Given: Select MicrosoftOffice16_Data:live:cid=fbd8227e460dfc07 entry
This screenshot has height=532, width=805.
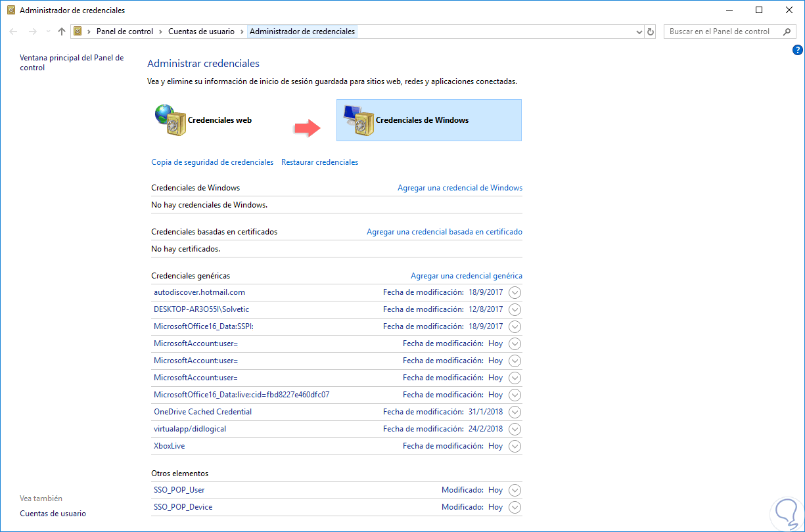Looking at the screenshot, I should coord(242,395).
